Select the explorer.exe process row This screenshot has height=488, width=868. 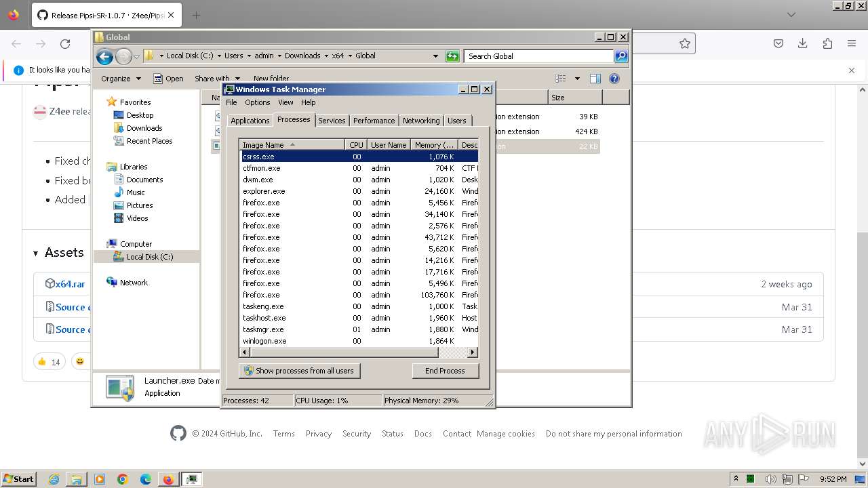pos(359,191)
